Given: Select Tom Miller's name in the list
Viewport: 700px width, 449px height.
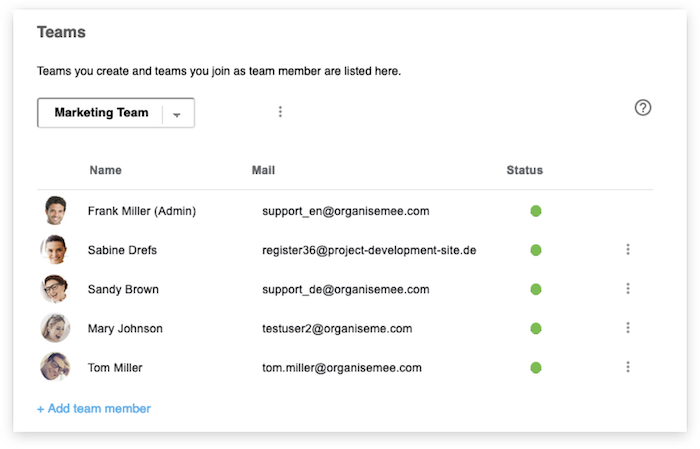Looking at the screenshot, I should 115,367.
